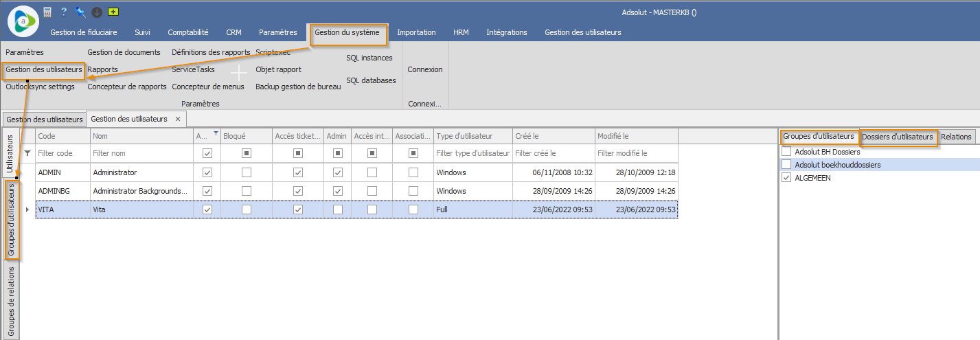The width and height of the screenshot is (980, 340).
Task: Click the Connexion ribbon button
Action: (425, 69)
